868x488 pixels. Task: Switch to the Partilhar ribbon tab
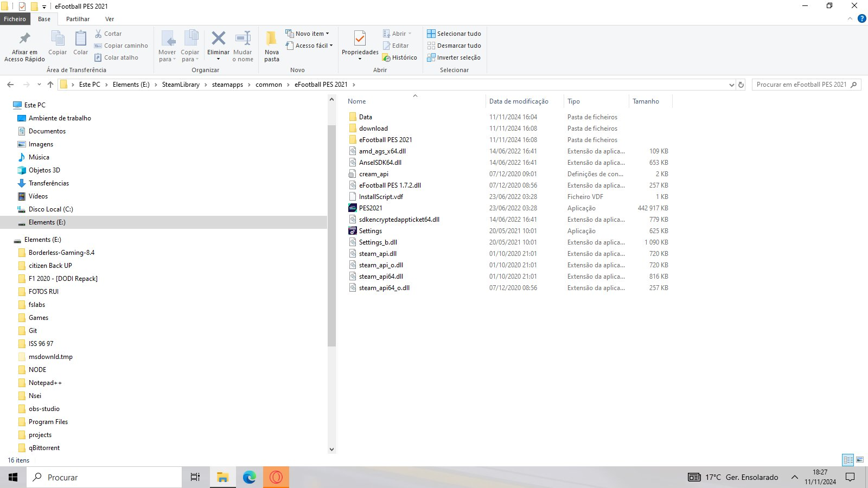tap(78, 19)
